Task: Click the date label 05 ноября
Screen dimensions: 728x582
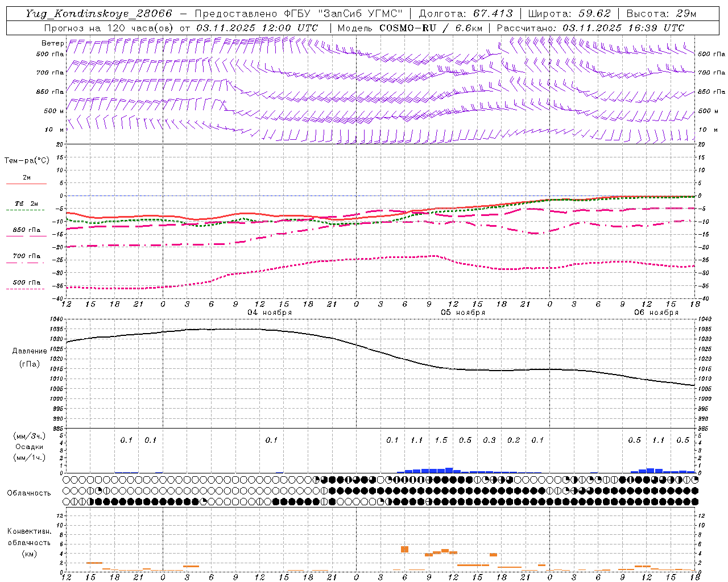Action: [463, 313]
